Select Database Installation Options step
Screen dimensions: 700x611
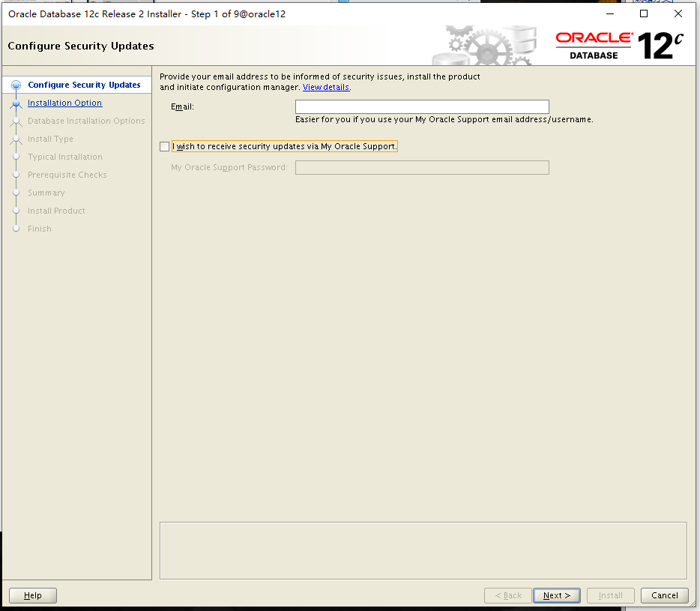coord(86,121)
